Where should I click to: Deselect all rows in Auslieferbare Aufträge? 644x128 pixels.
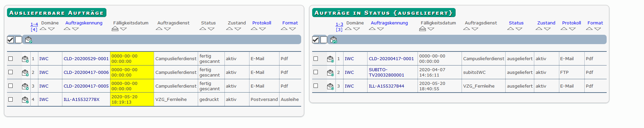click(19, 40)
